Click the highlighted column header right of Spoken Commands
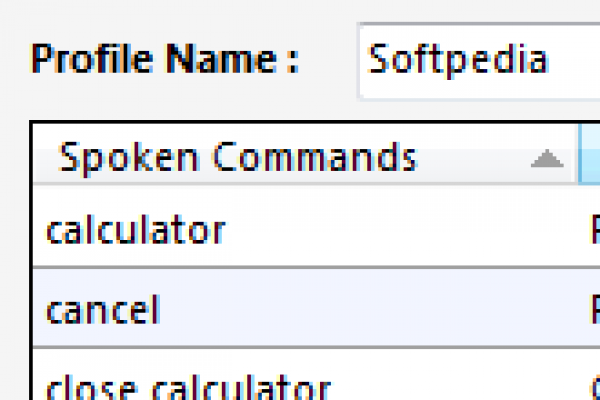Screen dimensions: 600x400 coord(590,157)
